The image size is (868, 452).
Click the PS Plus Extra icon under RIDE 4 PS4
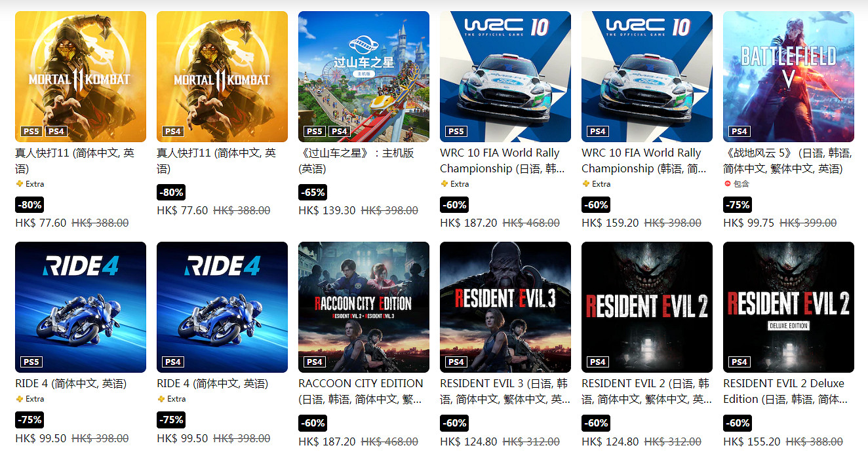[161, 399]
